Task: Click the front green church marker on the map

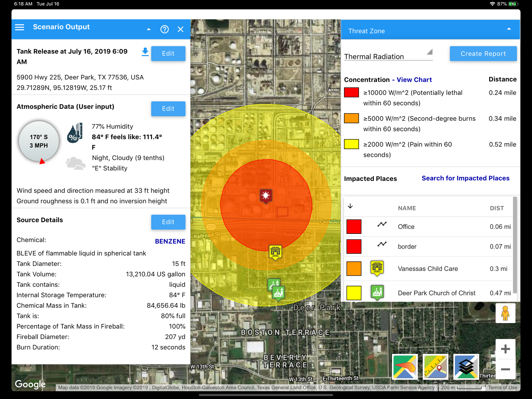Action: point(278,293)
